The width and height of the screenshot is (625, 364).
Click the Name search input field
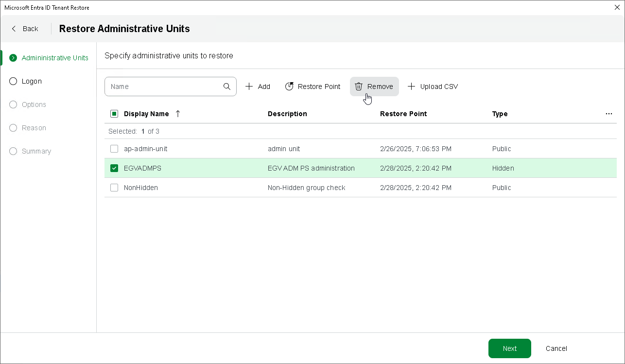tap(164, 87)
